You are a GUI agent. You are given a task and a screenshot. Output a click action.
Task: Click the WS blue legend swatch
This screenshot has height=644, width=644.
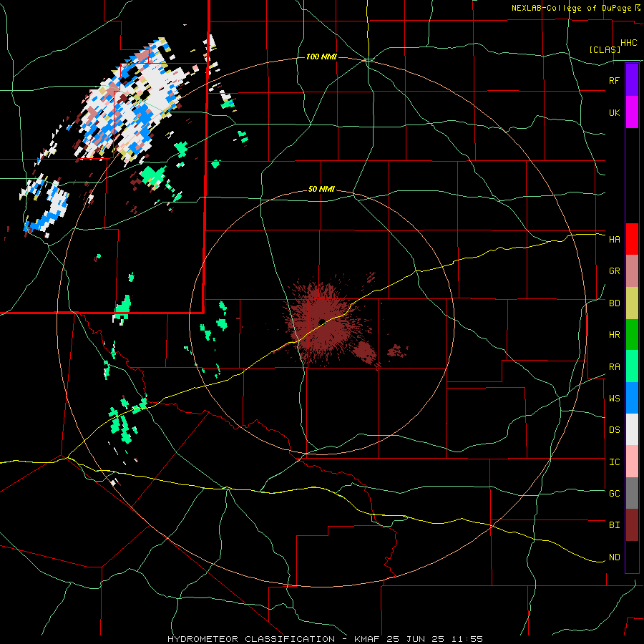(x=632, y=398)
